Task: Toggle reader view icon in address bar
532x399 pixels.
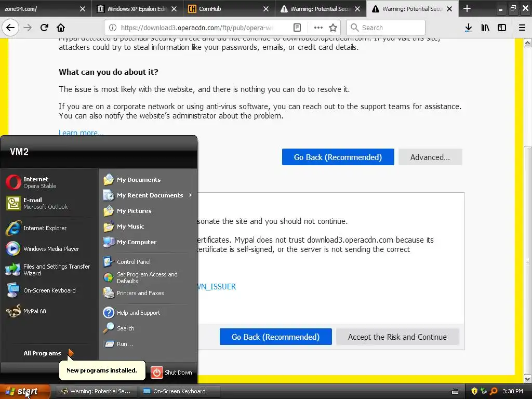Action: point(297,28)
